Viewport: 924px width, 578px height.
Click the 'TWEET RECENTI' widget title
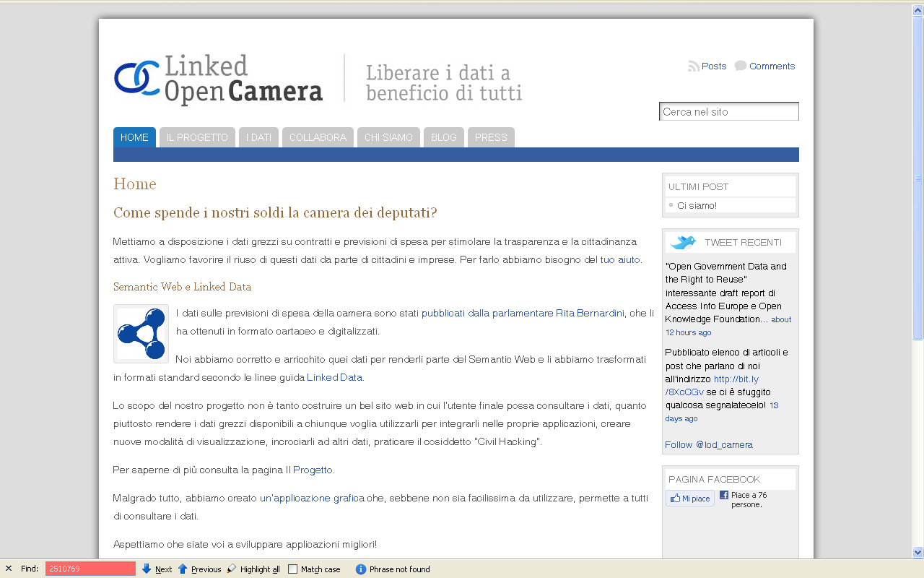click(743, 243)
